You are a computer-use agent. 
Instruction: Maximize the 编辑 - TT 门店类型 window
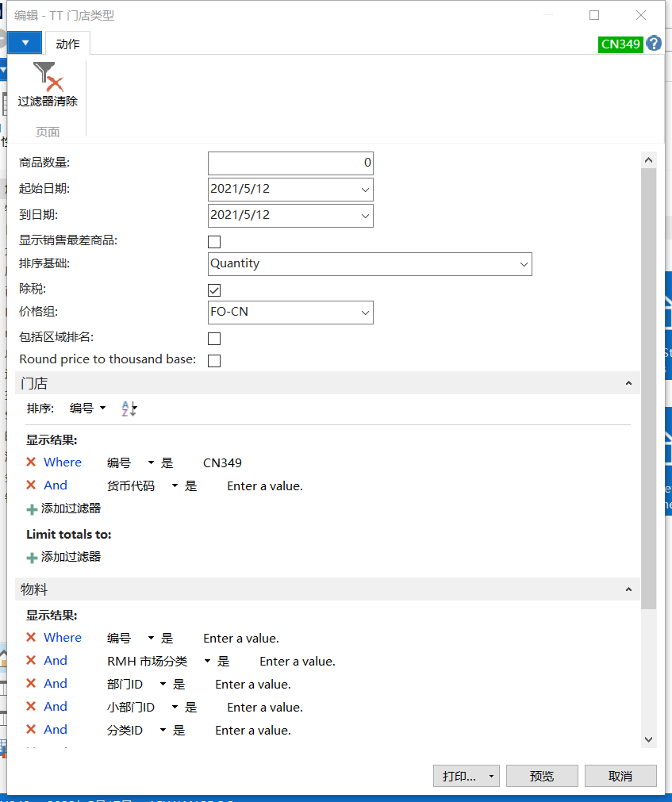[594, 15]
